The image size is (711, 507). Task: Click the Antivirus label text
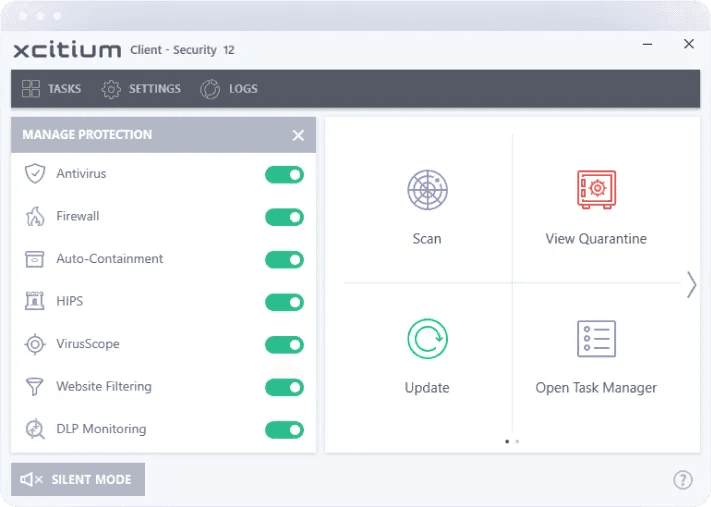tap(81, 173)
